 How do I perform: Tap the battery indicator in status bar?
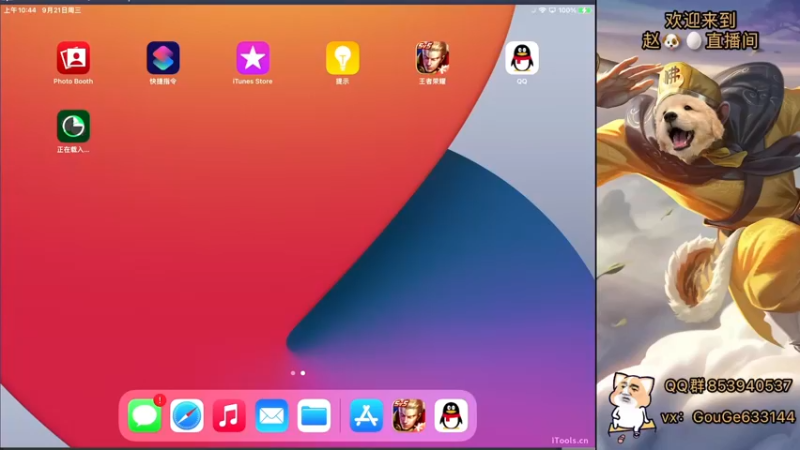pyautogui.click(x=585, y=10)
